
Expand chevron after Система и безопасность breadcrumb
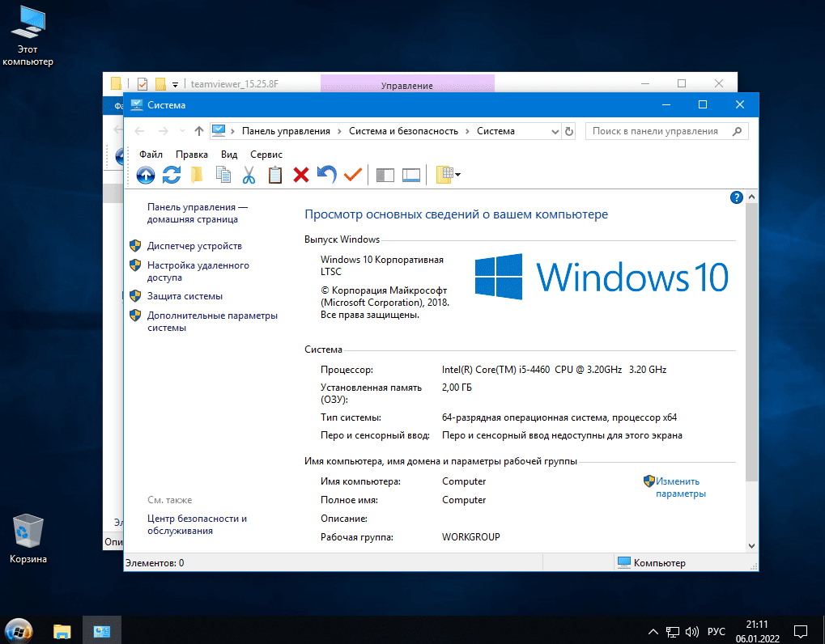(x=467, y=131)
